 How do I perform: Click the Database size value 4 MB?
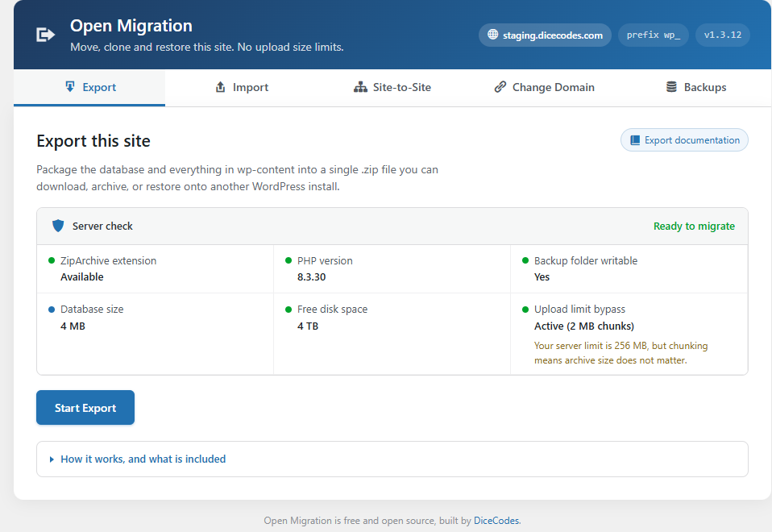(73, 326)
